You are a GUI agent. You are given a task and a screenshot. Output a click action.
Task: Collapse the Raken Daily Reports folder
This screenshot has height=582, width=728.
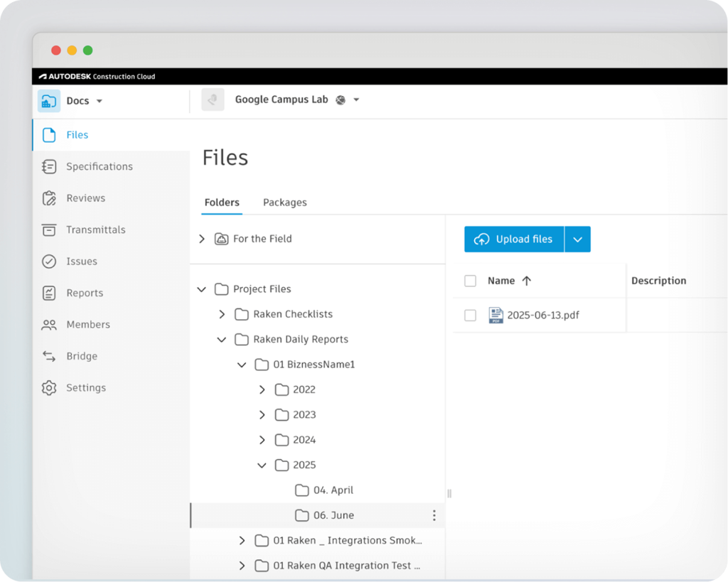222,340
